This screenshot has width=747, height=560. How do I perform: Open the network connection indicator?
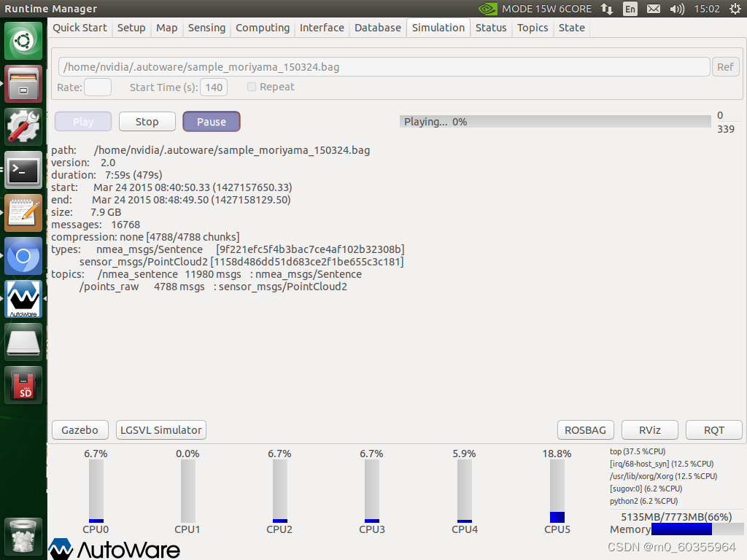point(607,9)
